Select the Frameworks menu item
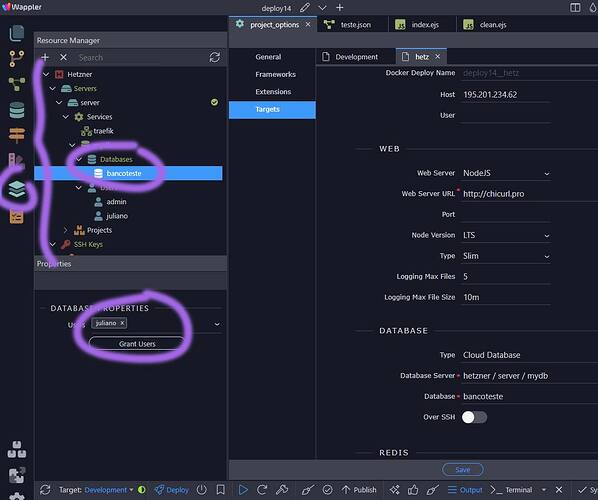Screen dimensions: 598x500 pyautogui.click(x=275, y=74)
